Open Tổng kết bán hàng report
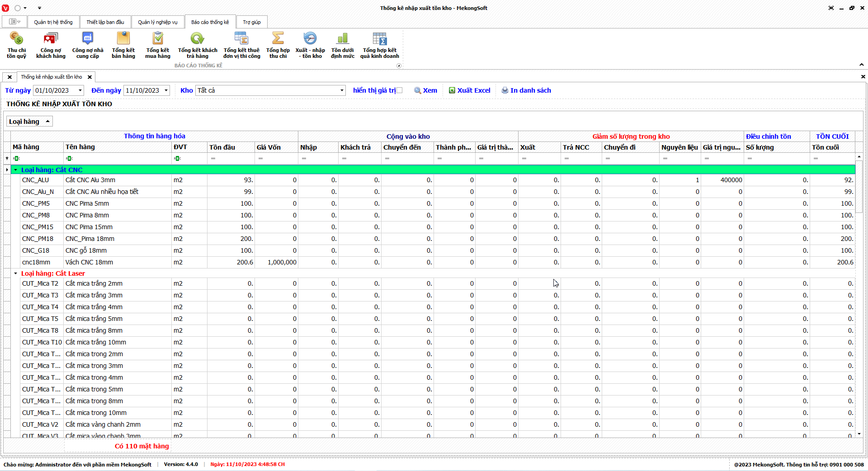Image resolution: width=868 pixels, height=471 pixels. (123, 45)
